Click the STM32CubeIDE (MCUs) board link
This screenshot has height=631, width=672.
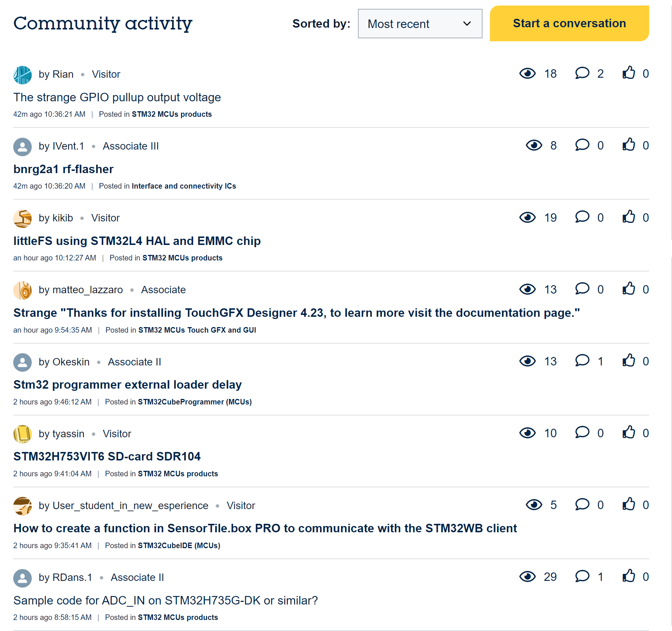[179, 546]
